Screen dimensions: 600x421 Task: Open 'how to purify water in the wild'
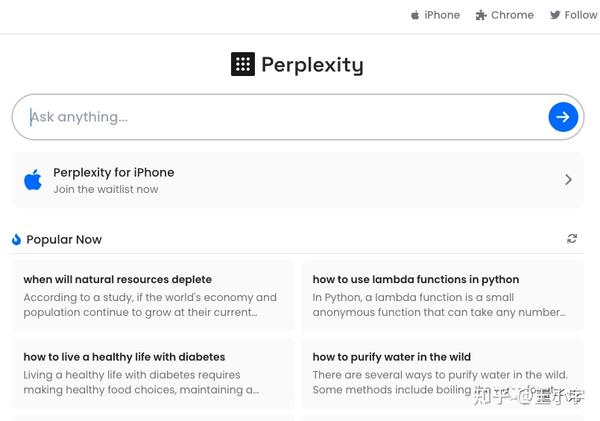(x=443, y=373)
